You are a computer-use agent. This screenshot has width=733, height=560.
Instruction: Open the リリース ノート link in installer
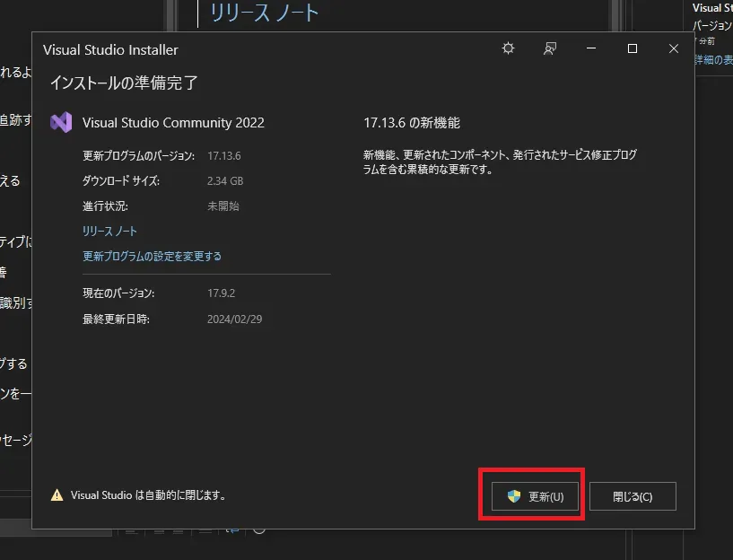(x=109, y=232)
